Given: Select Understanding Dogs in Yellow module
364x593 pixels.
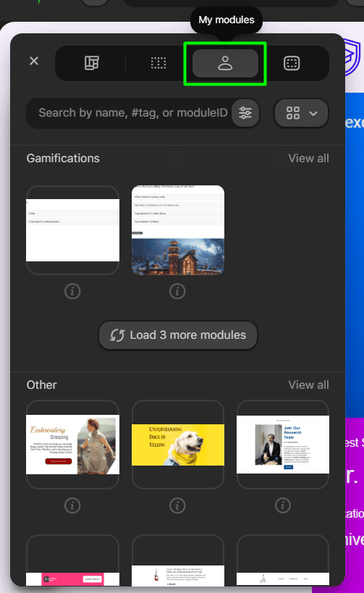Looking at the screenshot, I should pyautogui.click(x=178, y=445).
